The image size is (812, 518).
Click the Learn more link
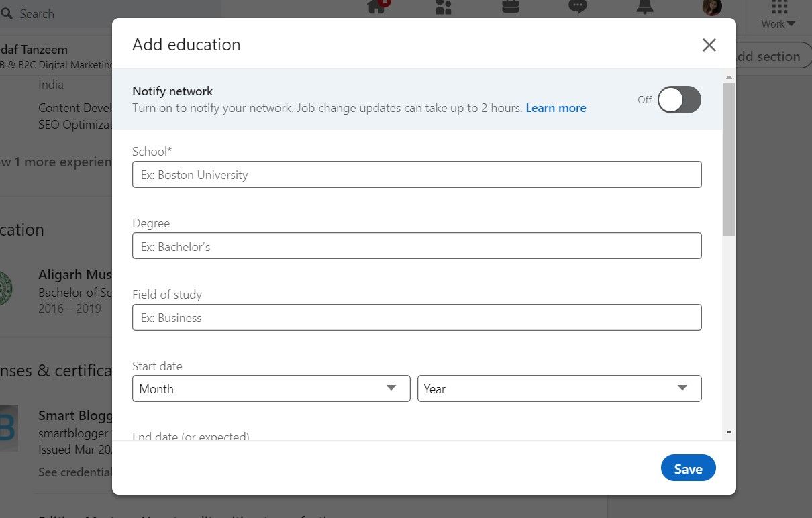(x=556, y=108)
